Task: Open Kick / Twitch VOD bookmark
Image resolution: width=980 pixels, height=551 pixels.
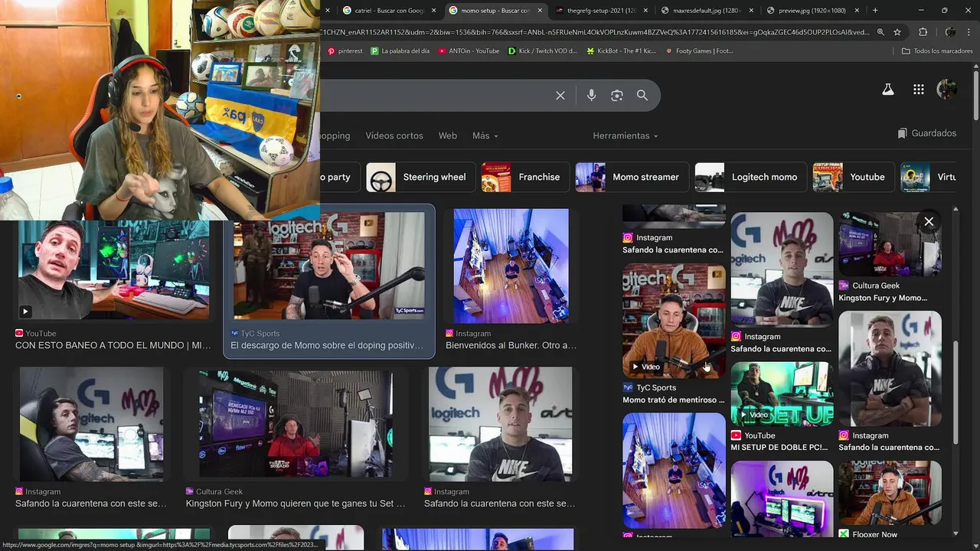Action: 543,51
